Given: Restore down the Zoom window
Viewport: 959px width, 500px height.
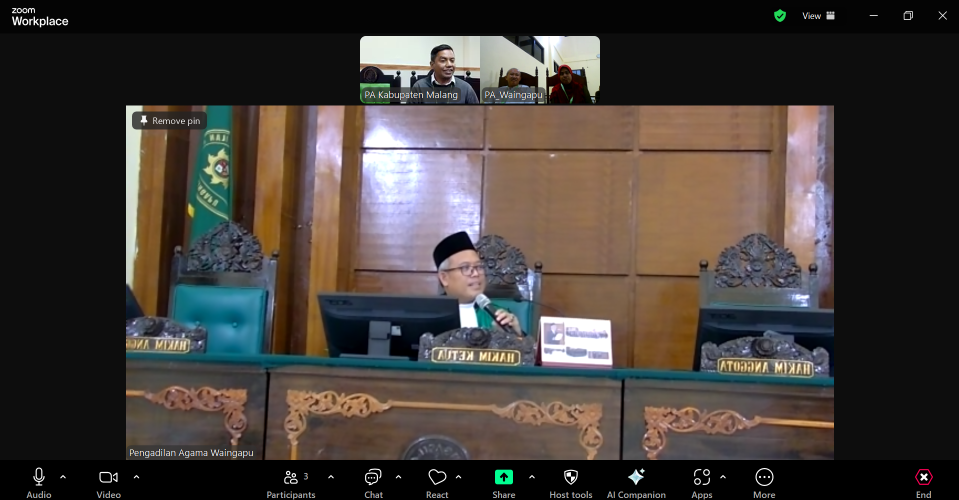Looking at the screenshot, I should [x=908, y=16].
